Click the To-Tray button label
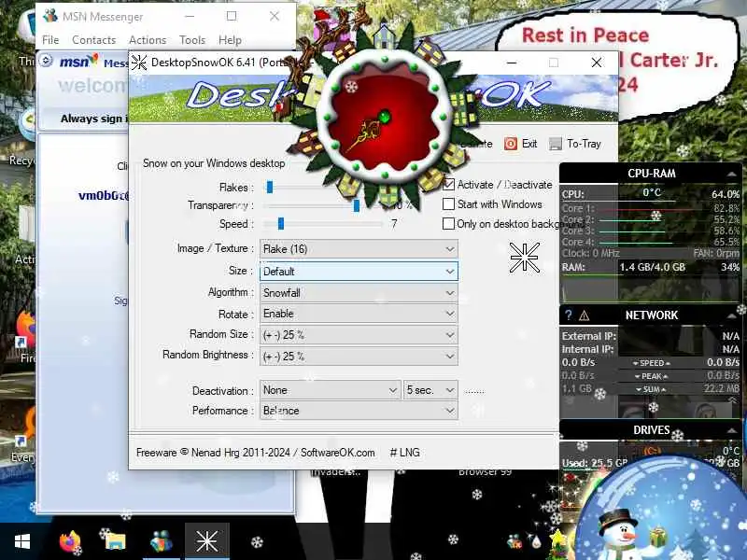 click(x=585, y=144)
